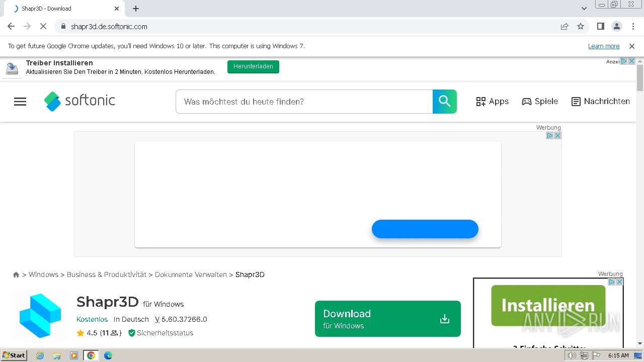Open the Spiele section
This screenshot has width=644, height=362.
[x=540, y=102]
